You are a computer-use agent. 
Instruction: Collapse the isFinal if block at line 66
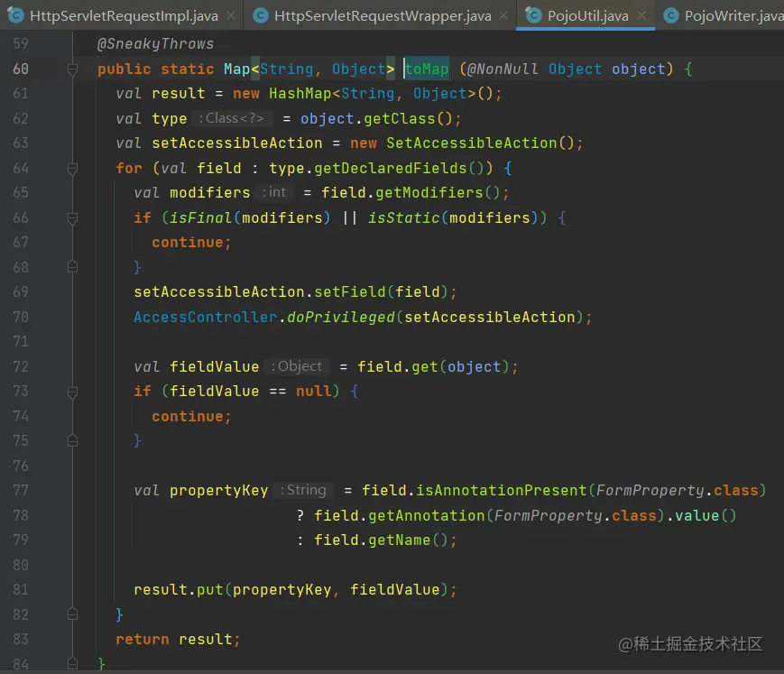click(72, 218)
